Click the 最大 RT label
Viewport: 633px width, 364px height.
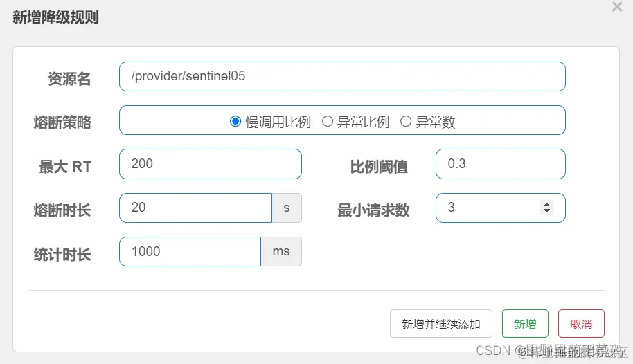[65, 166]
